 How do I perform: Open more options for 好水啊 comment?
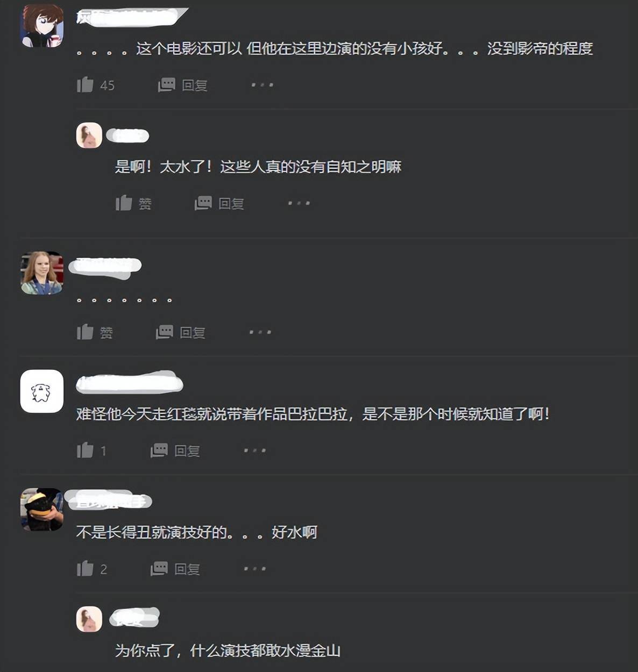(254, 569)
